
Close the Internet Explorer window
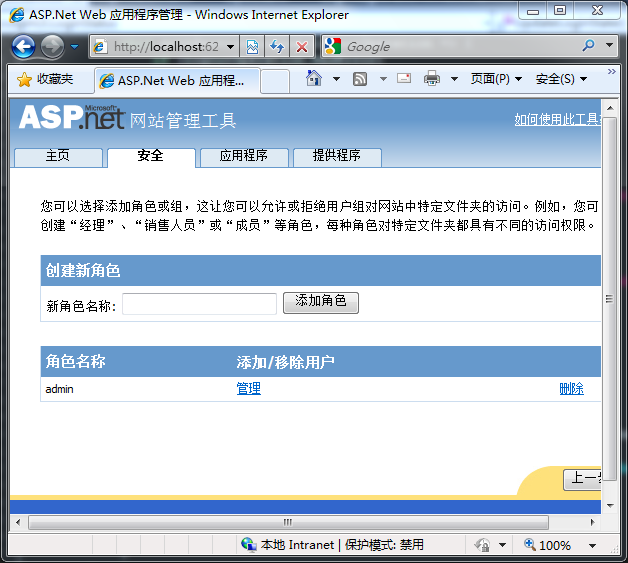point(597,11)
